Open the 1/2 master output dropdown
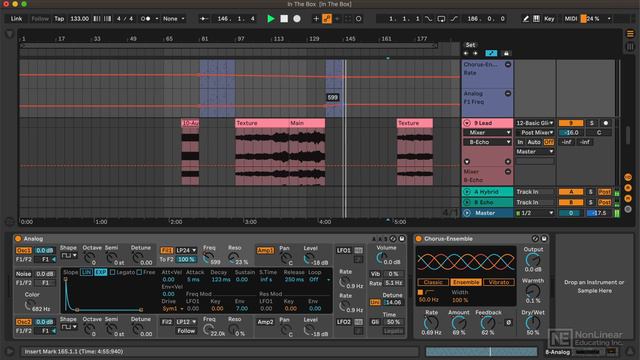This screenshot has height=360, width=640. click(535, 213)
